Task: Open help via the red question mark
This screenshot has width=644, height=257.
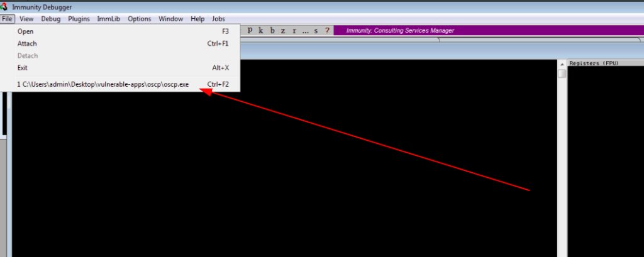Action: 326,31
